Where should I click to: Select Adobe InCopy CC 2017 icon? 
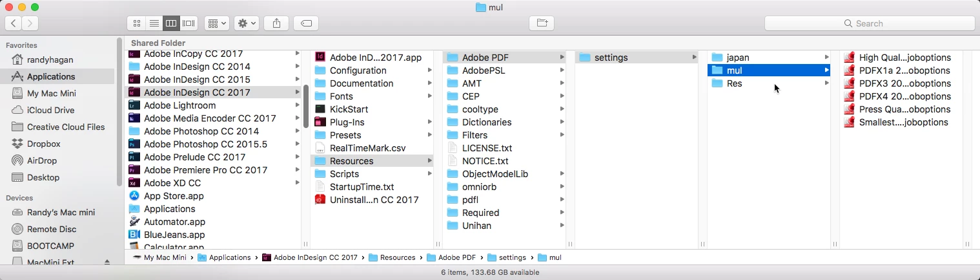(134, 54)
